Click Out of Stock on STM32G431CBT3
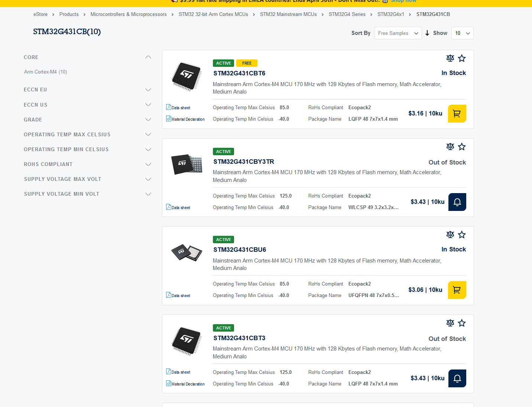The width and height of the screenshot is (532, 407). click(447, 339)
